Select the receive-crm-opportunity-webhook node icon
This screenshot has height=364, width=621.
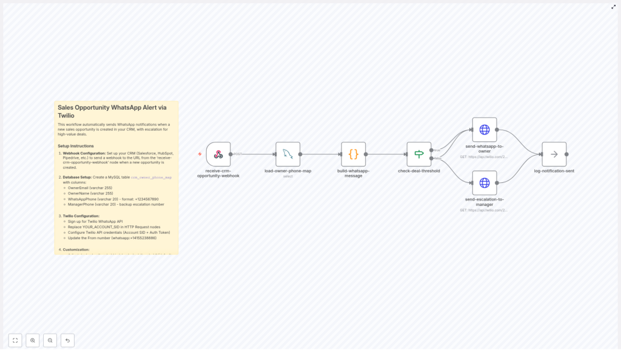[218, 154]
